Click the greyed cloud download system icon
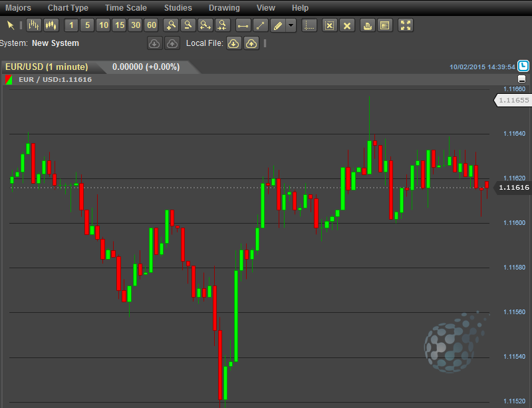Screen dimensions: 532x408 click(155, 43)
